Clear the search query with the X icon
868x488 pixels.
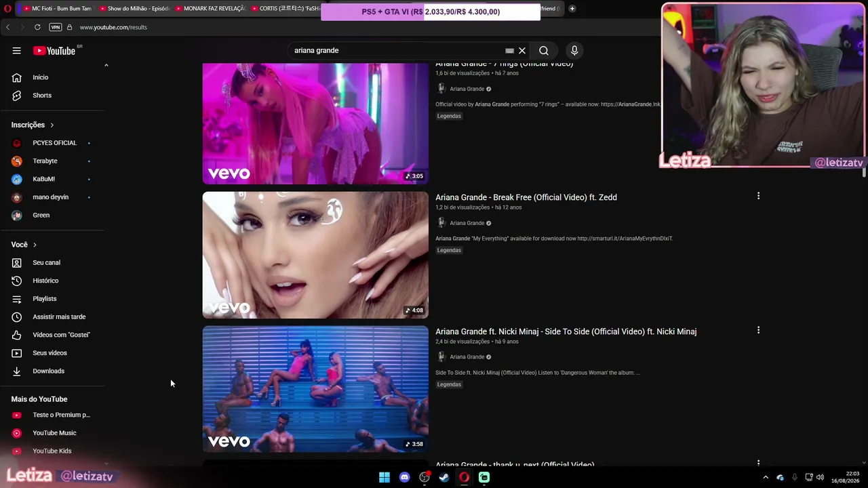[522, 50]
